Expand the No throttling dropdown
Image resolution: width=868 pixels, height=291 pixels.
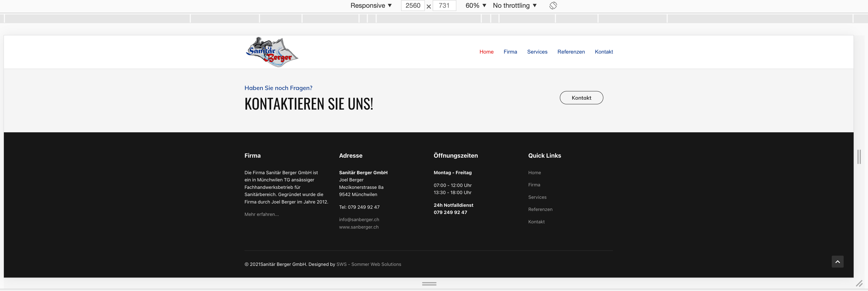(514, 6)
